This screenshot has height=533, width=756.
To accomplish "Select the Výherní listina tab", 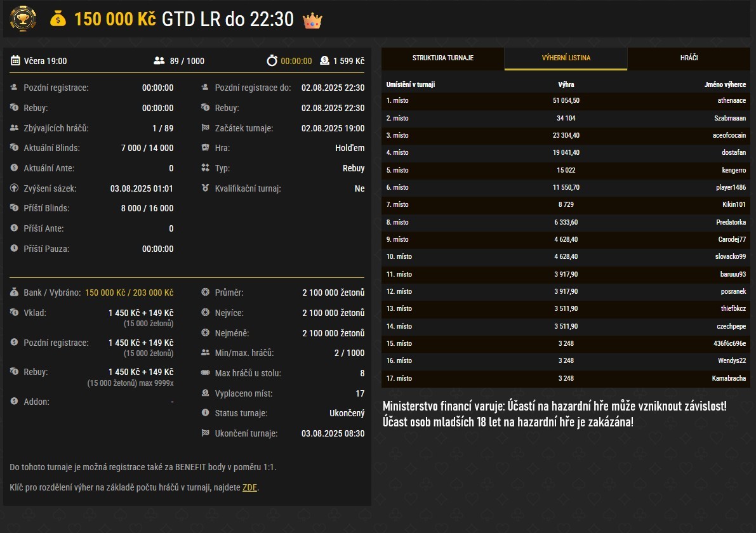I will coord(566,58).
